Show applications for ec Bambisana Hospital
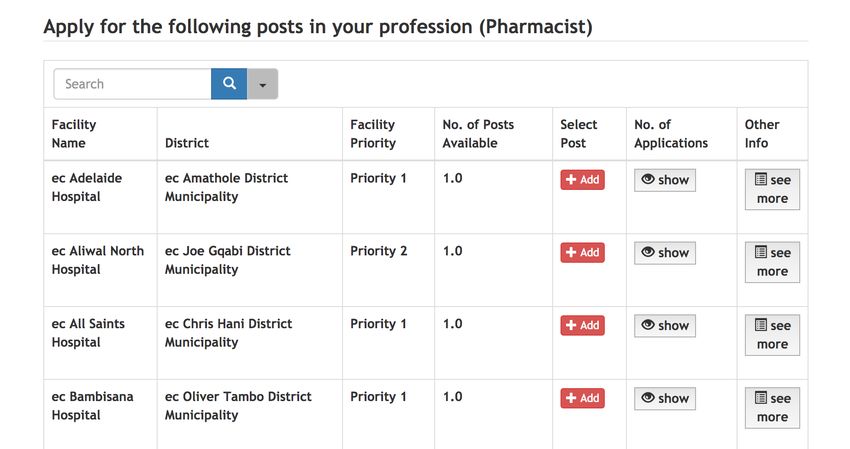Viewport: 850px width, 449px height. coord(665,398)
